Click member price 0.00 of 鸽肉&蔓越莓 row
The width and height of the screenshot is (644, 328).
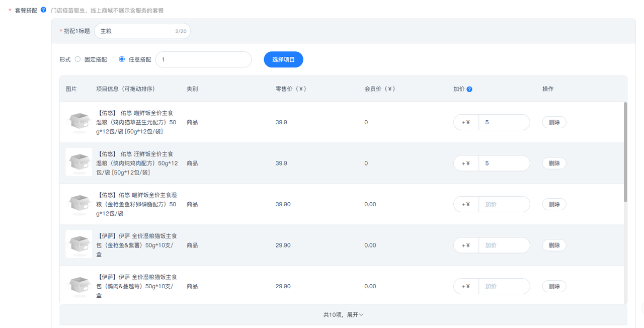tap(370, 286)
